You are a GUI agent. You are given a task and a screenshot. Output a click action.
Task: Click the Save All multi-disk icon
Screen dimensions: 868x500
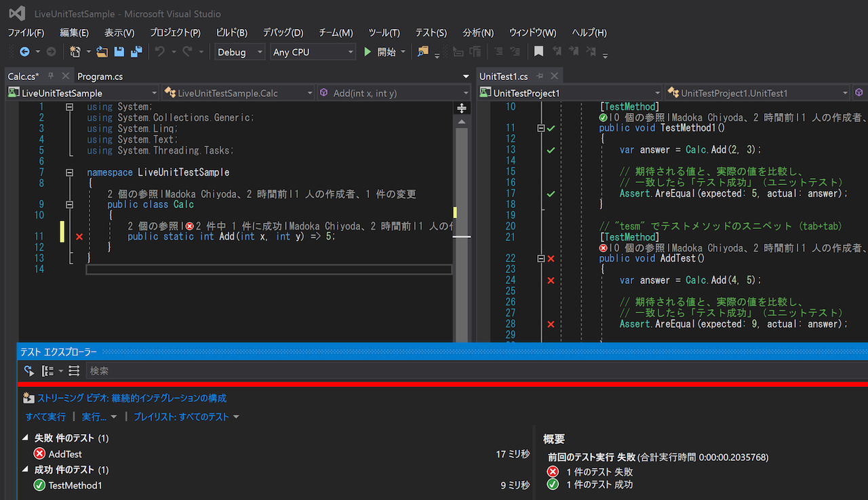coord(136,51)
